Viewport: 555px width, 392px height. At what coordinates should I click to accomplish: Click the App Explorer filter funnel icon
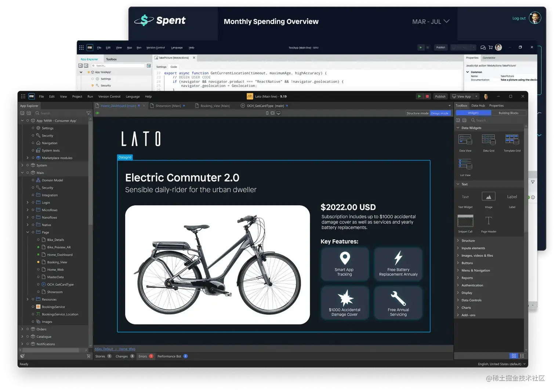pos(88,113)
